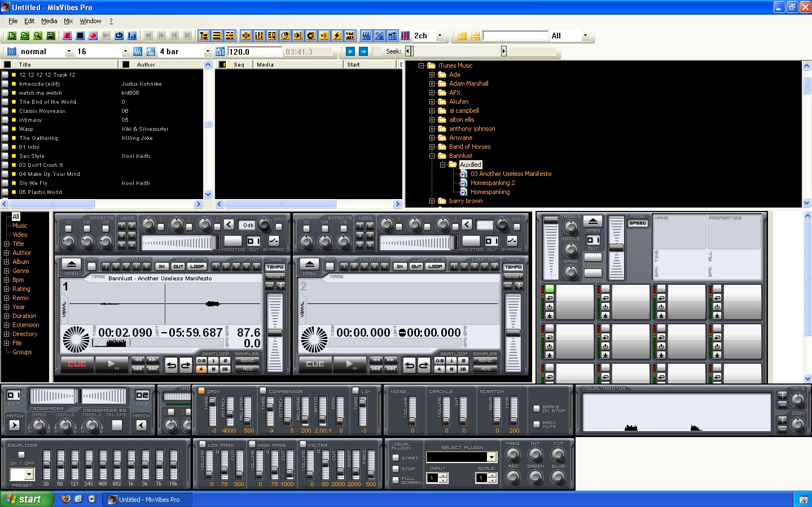Viewport: 812px width, 507px height.
Task: Click the Open eject button on deck 1
Action: 71,264
